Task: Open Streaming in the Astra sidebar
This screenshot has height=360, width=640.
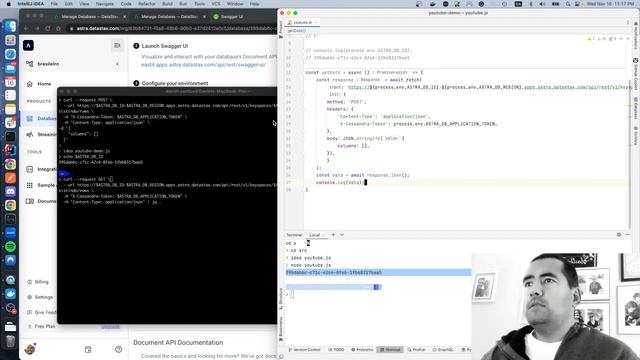Action: pos(41,134)
